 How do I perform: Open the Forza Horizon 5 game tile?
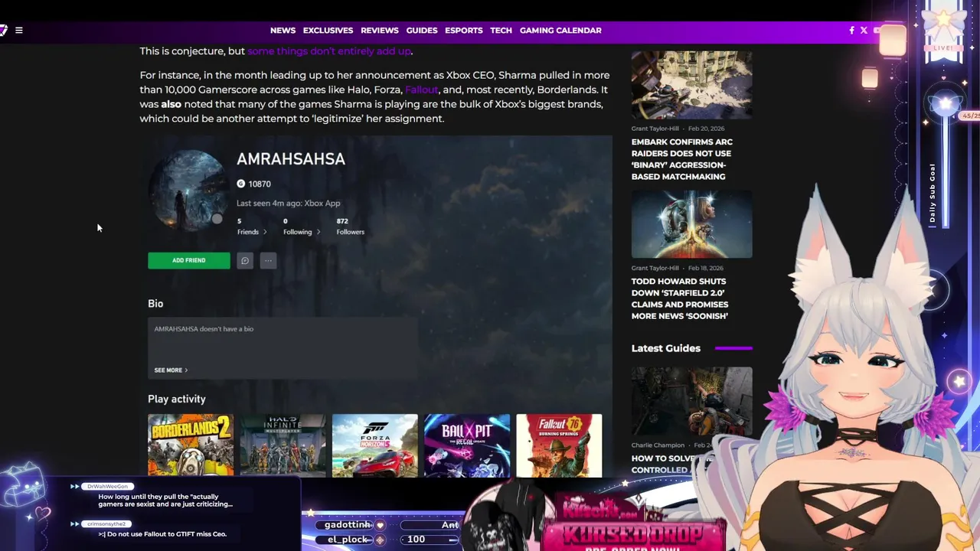coord(375,445)
